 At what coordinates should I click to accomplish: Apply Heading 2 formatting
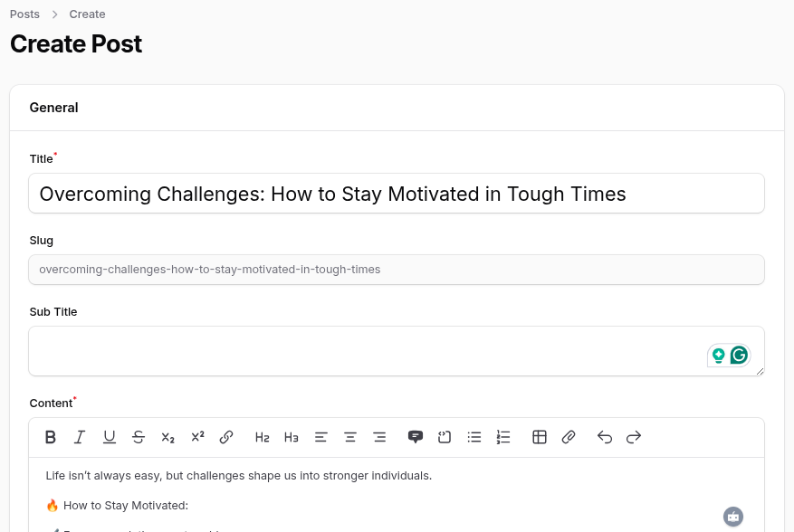[x=262, y=437]
